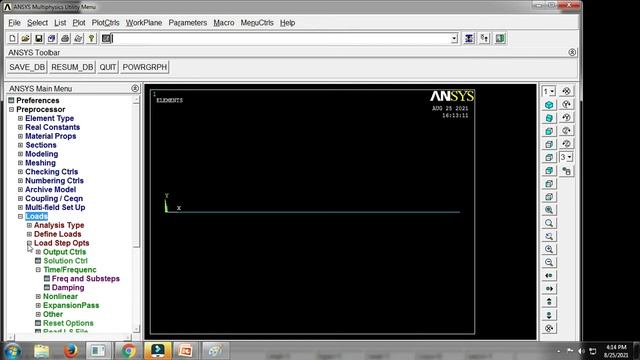The image size is (640, 360).
Task: Expand the Output Ctrls node
Action: [38, 252]
